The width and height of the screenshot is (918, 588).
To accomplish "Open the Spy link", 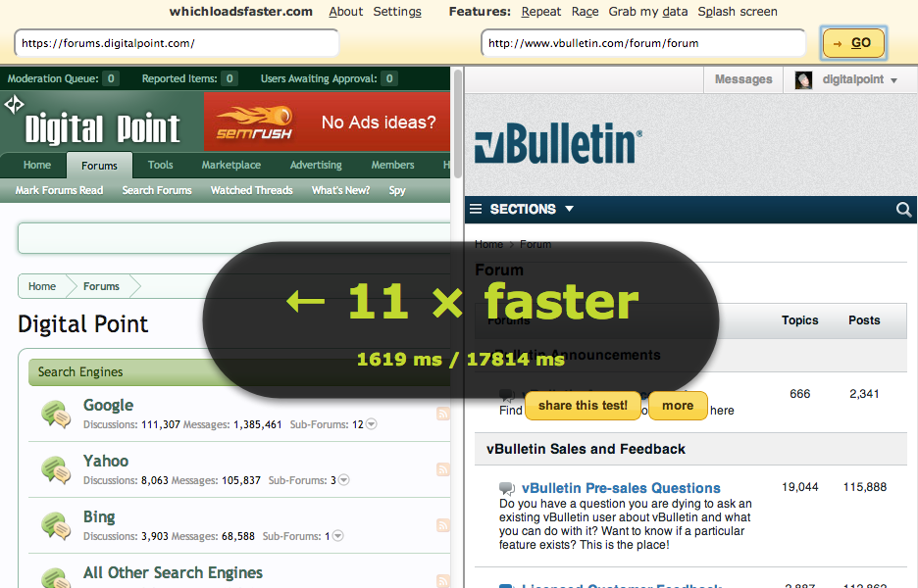I will click(397, 190).
